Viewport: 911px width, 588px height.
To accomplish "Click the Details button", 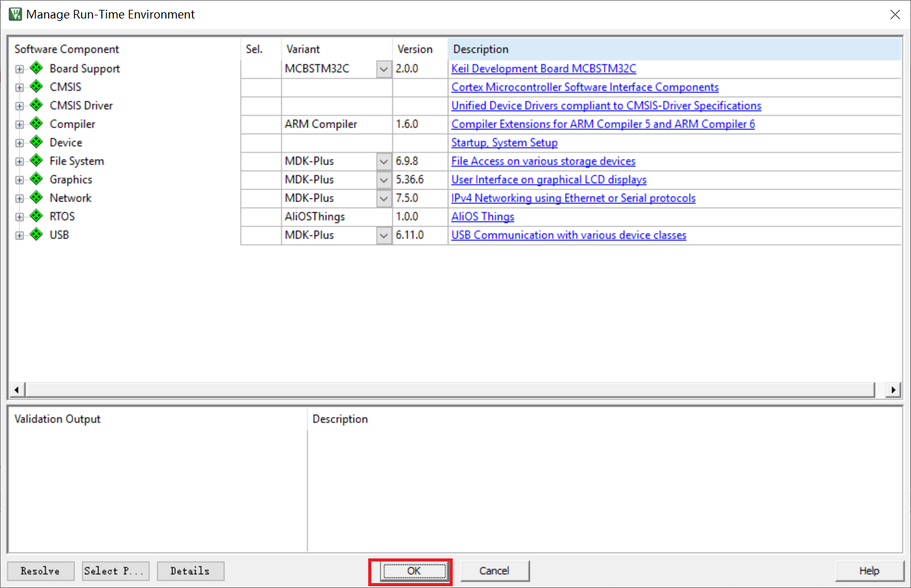I will [x=191, y=571].
